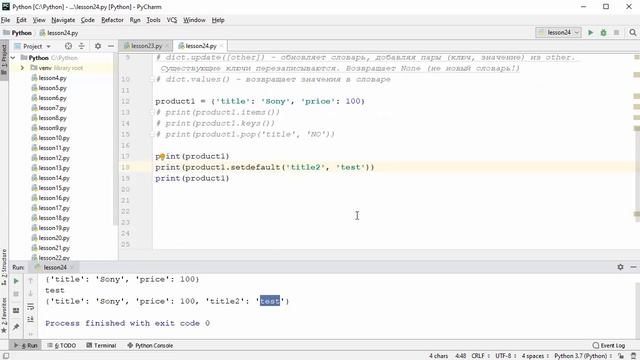The height and width of the screenshot is (360, 640).
Task: Click the lesson24.py breadcrumb in navigation bar
Action: (59, 33)
